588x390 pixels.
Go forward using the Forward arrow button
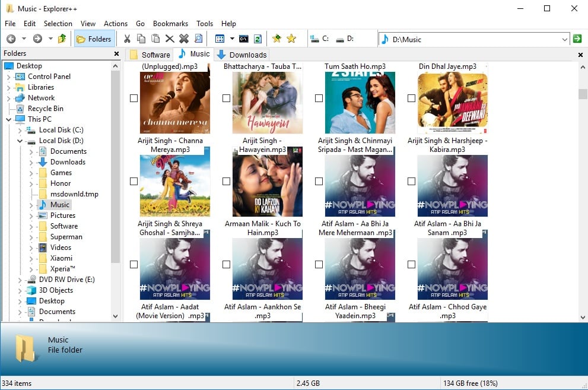(37, 39)
